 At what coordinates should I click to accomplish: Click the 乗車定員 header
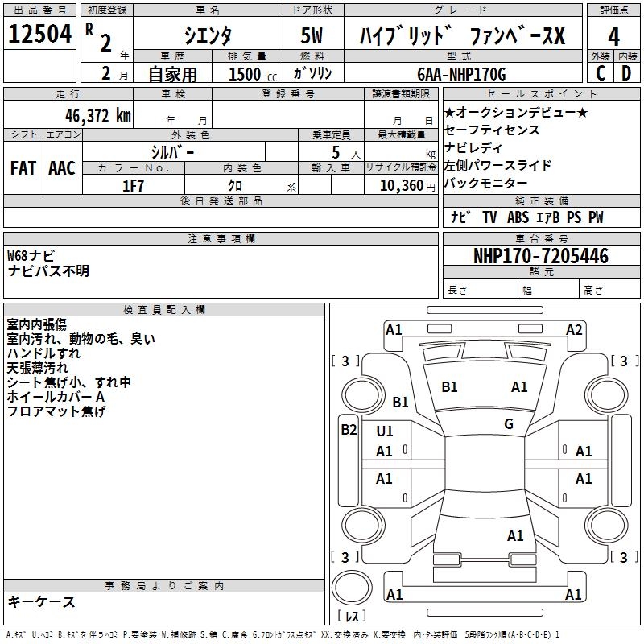331,134
